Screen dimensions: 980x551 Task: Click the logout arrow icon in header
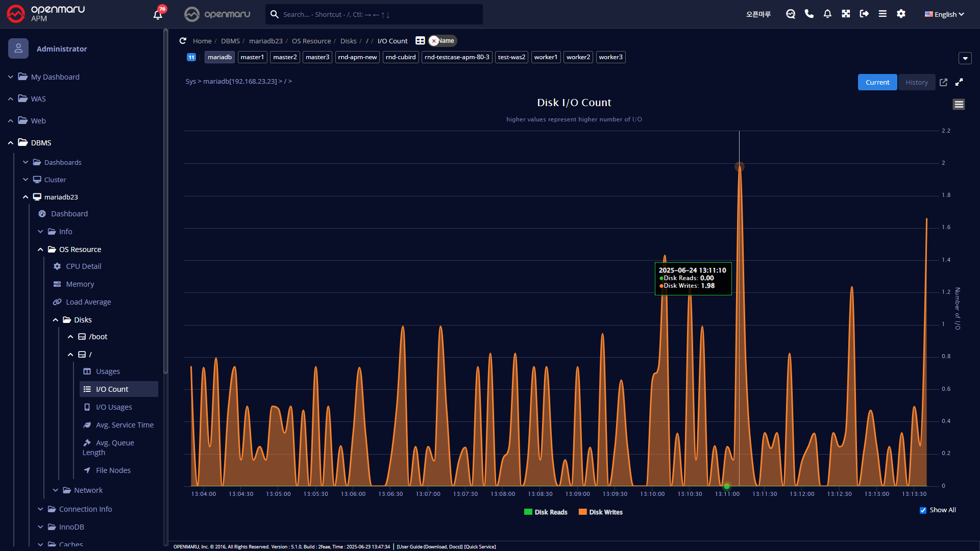pyautogui.click(x=864, y=14)
